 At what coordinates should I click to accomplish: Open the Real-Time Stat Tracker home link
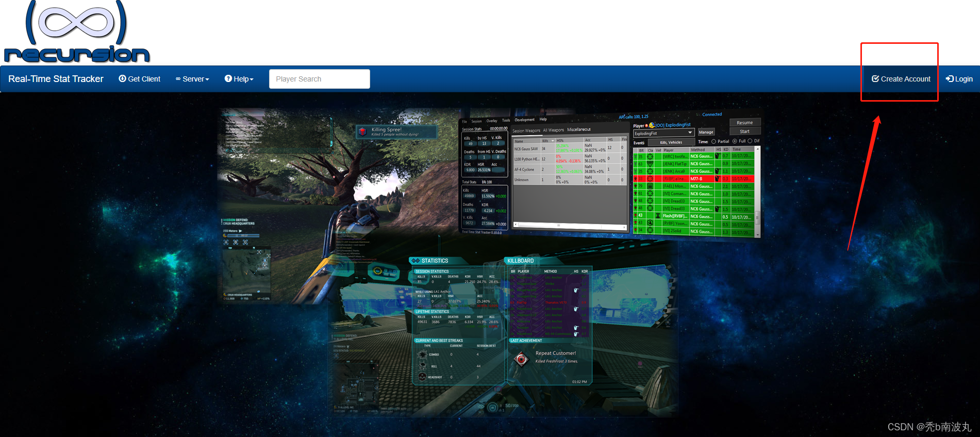(56, 79)
